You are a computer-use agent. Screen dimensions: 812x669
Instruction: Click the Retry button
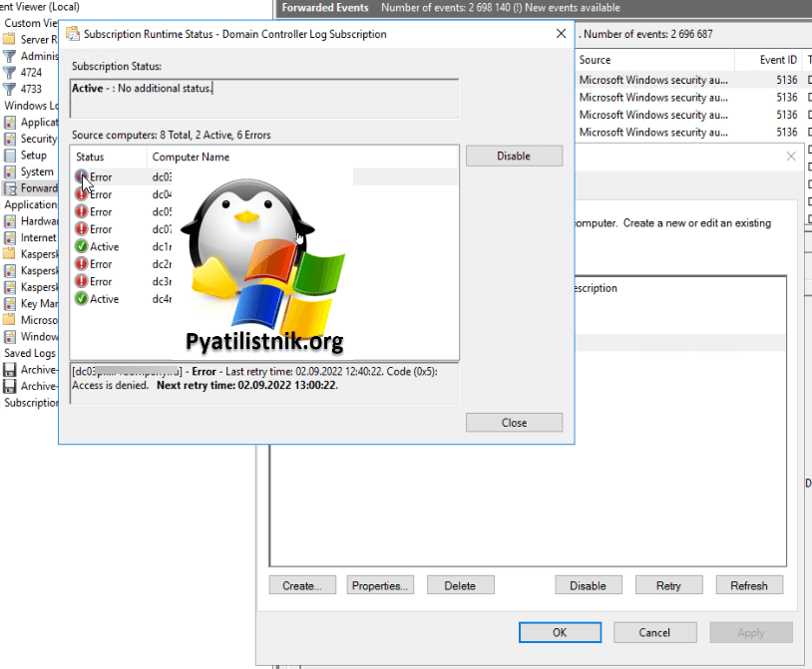point(668,585)
